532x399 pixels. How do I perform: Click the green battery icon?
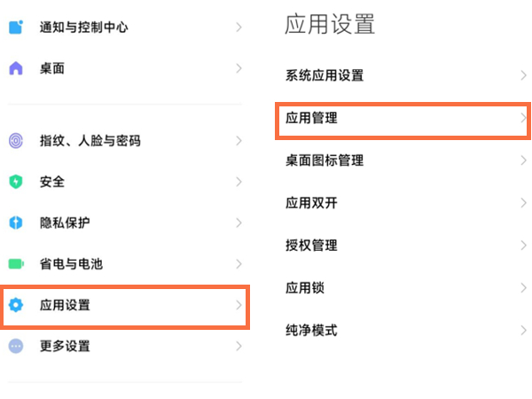click(x=16, y=263)
